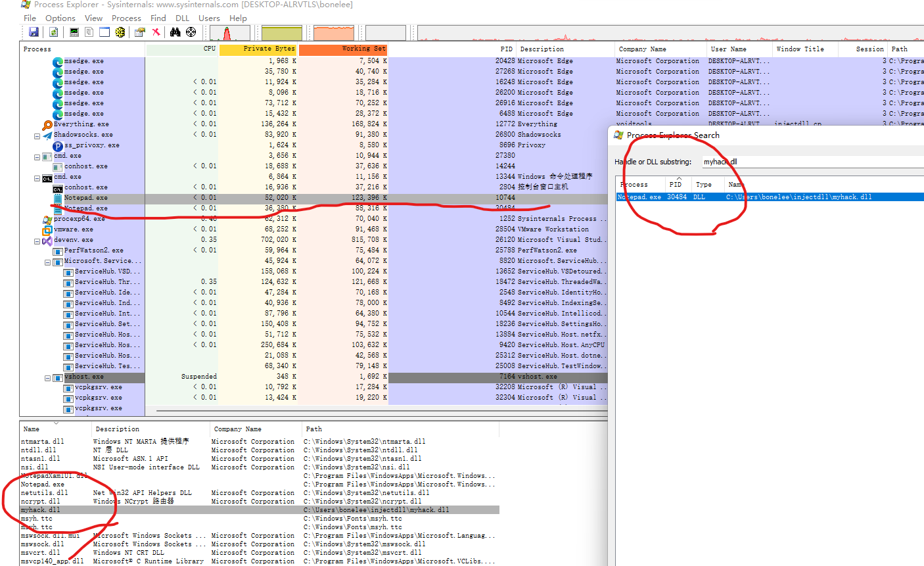Click the msedge.exe icon for PID 20428
924x566 pixels.
(58, 61)
